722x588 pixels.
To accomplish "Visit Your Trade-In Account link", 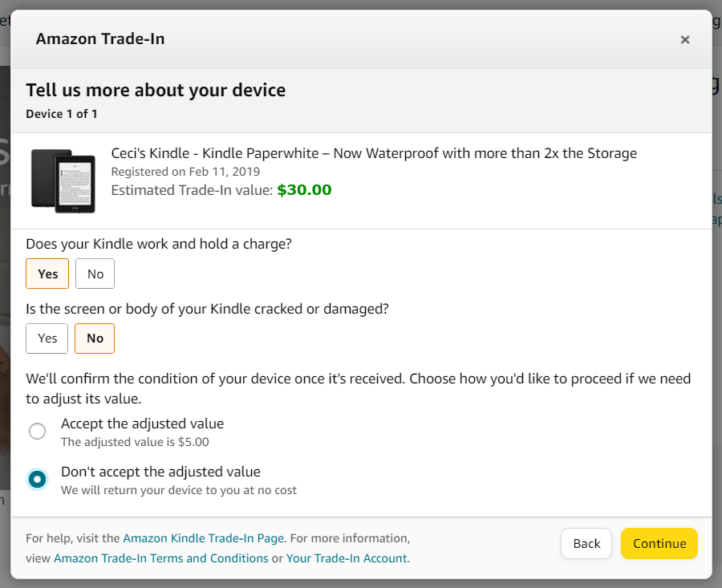I will pos(347,558).
